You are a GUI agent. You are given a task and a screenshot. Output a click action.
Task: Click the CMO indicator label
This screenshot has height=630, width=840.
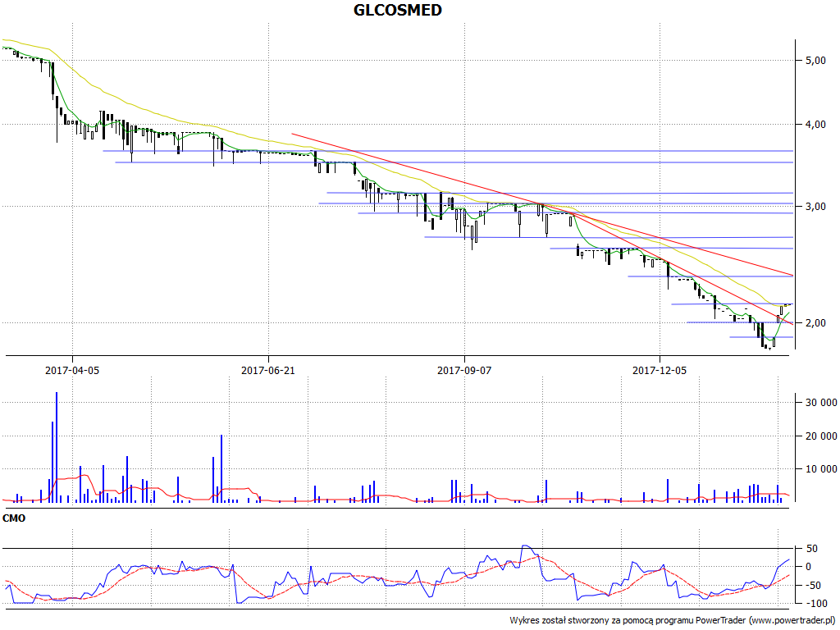click(14, 518)
